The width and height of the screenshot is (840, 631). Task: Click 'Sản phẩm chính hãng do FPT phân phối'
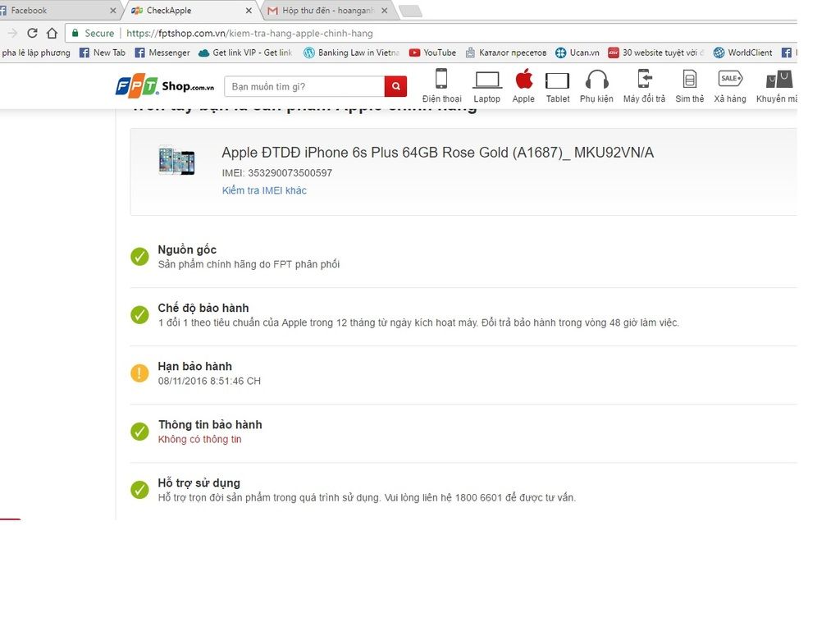[249, 264]
